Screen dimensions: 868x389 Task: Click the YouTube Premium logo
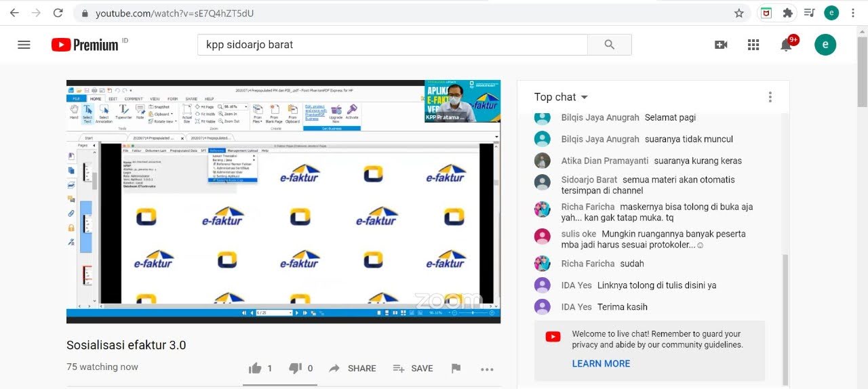click(85, 45)
